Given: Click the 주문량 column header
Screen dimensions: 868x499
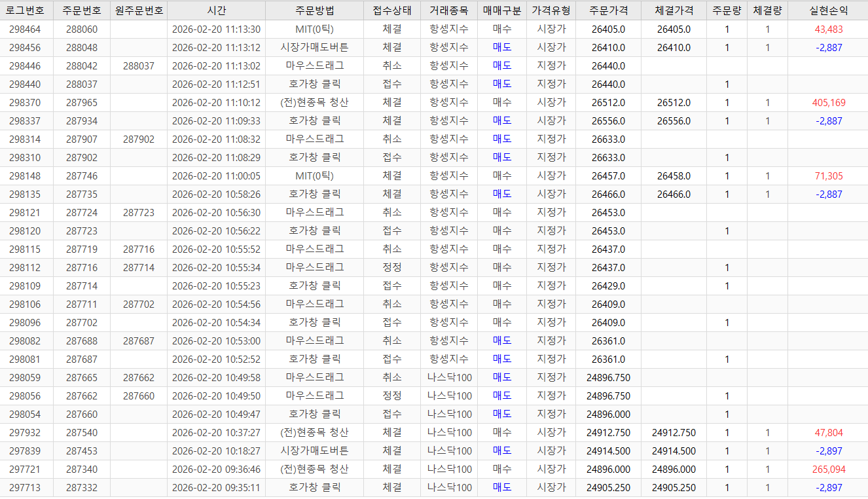Looking at the screenshot, I should [727, 10].
